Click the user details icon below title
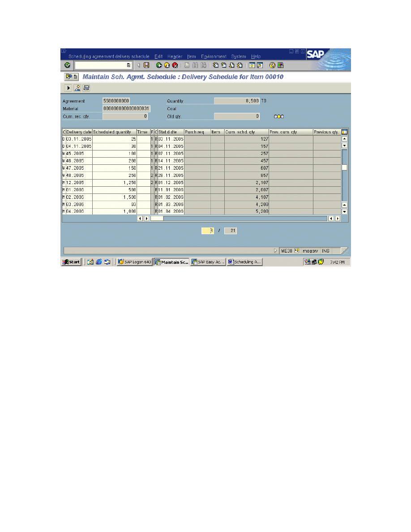This screenshot has width=411, height=532. pyautogui.click(x=77, y=88)
